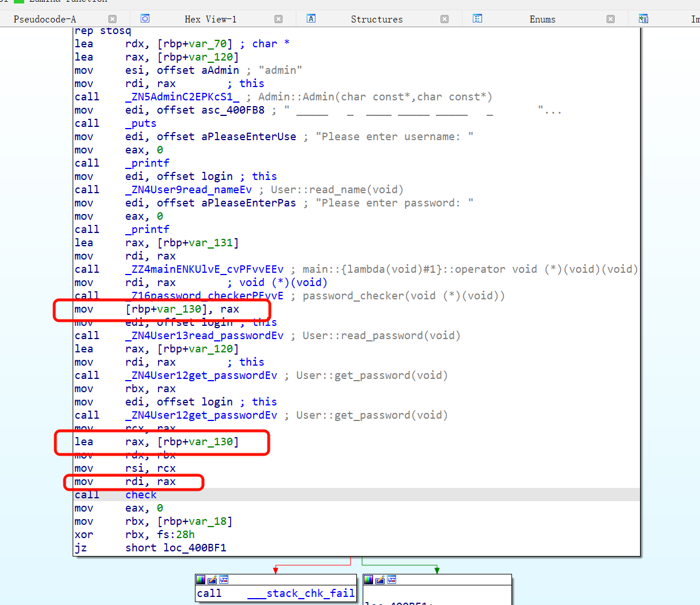Click 'aPleaseEnterPas' string offset

click(249, 202)
